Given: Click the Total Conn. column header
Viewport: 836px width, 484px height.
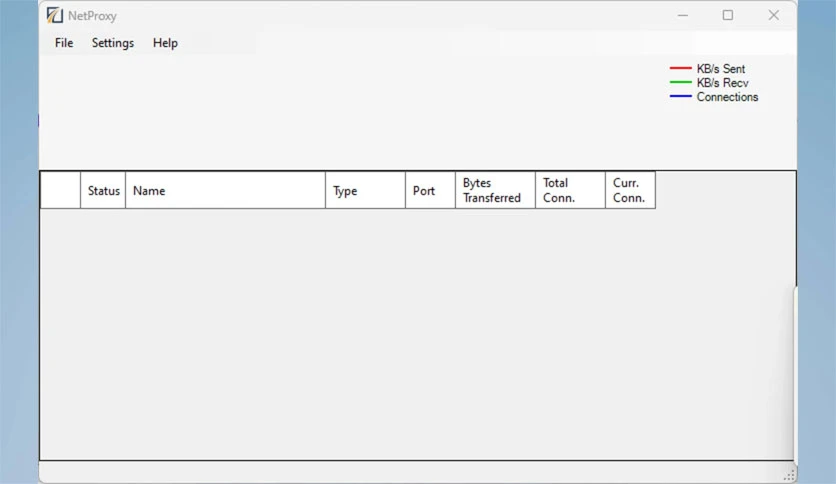Looking at the screenshot, I should pos(570,190).
